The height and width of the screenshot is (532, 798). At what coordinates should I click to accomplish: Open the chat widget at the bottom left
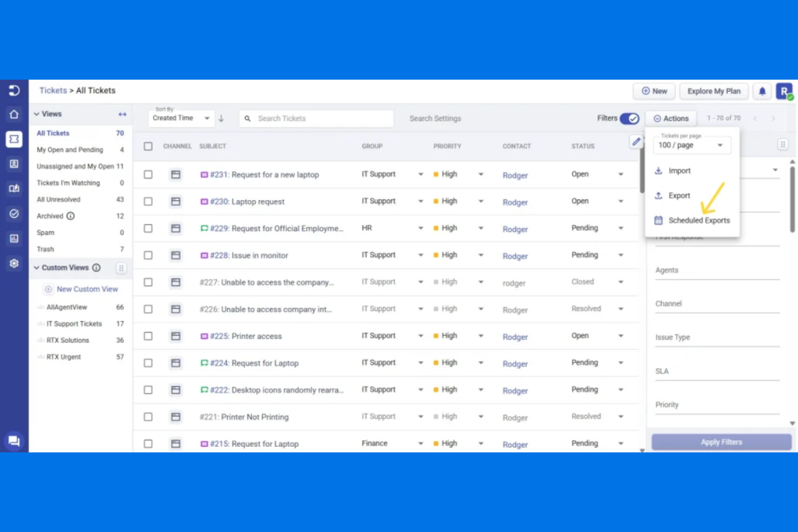[14, 440]
